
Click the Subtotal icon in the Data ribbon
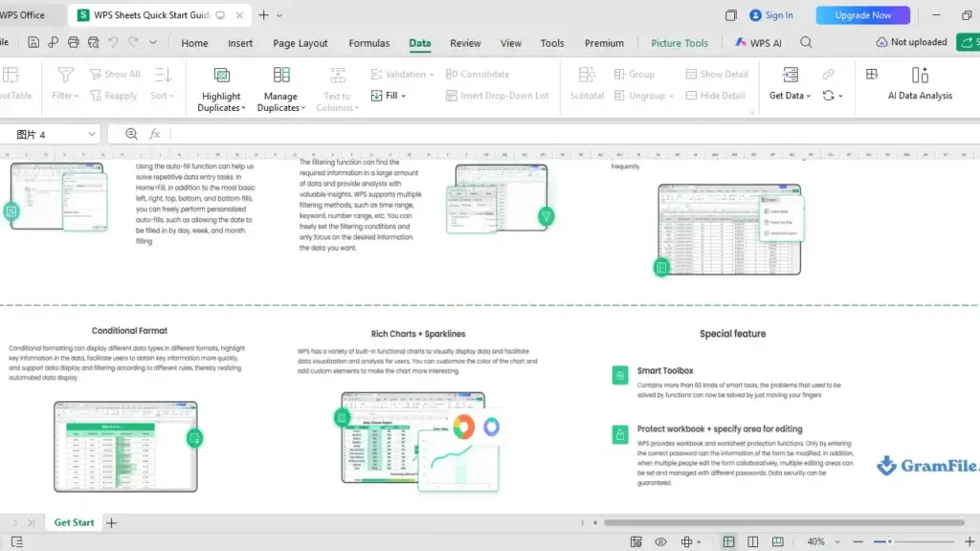pyautogui.click(x=587, y=76)
